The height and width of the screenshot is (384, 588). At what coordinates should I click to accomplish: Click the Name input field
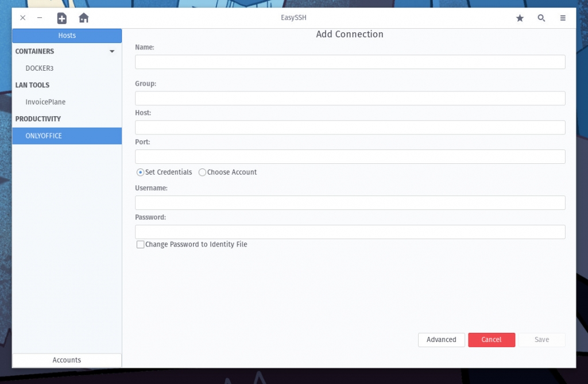(350, 62)
